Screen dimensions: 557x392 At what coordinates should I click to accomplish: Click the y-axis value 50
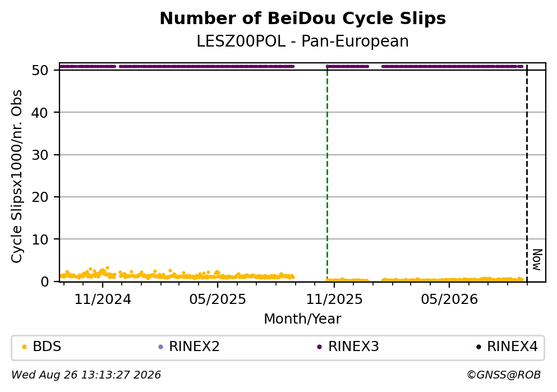pos(40,70)
